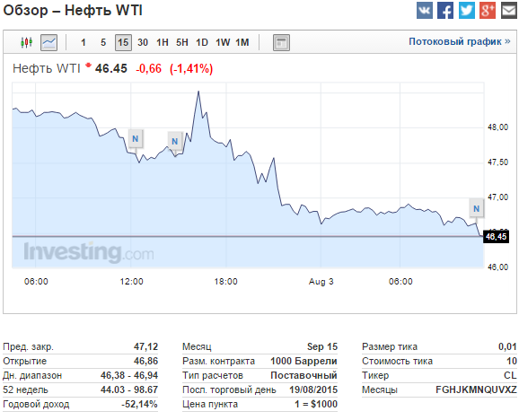The image size is (519, 420).
Task: Share on VK social network
Action: point(425,10)
